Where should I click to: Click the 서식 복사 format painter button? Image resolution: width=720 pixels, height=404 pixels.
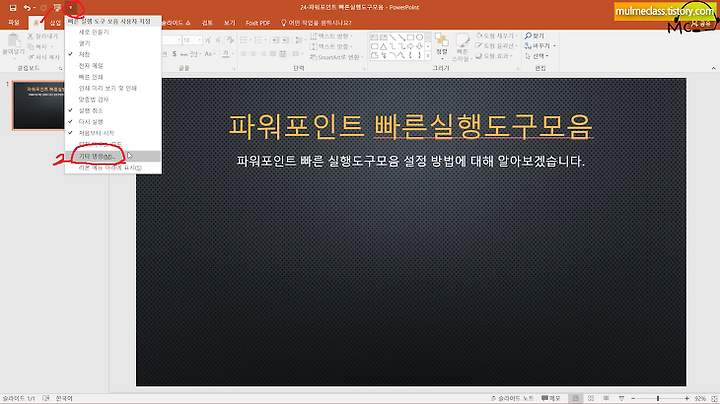pos(44,57)
